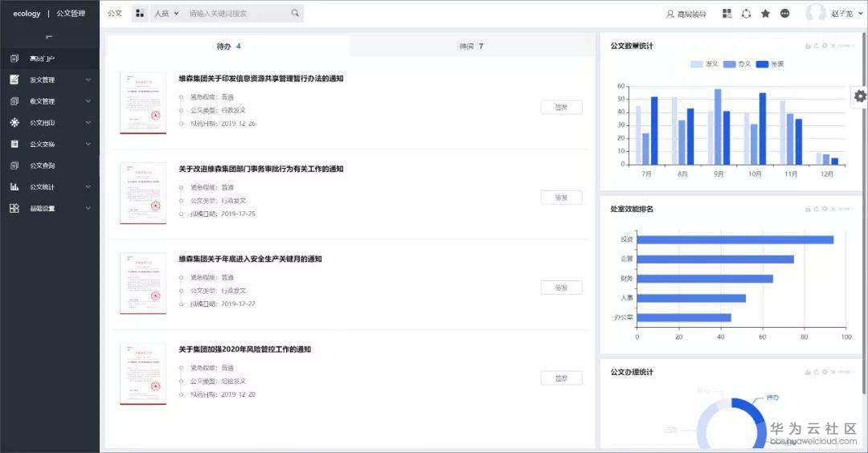
Task: Lock the 处室效能排名 panel
Action: coord(808,209)
